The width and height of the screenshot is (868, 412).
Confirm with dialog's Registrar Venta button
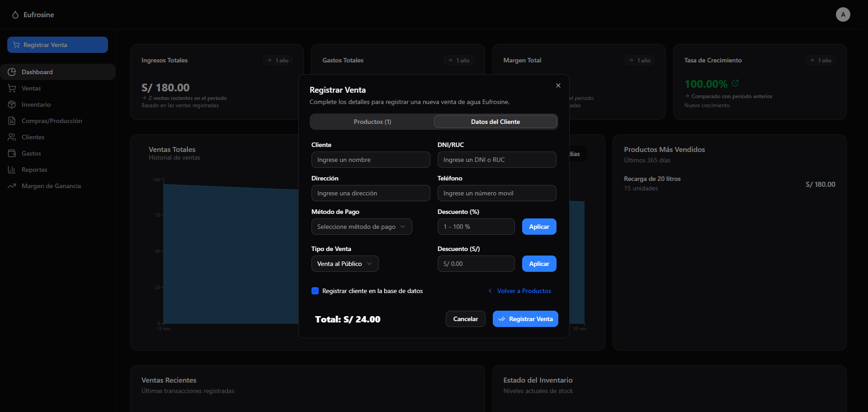click(x=525, y=319)
